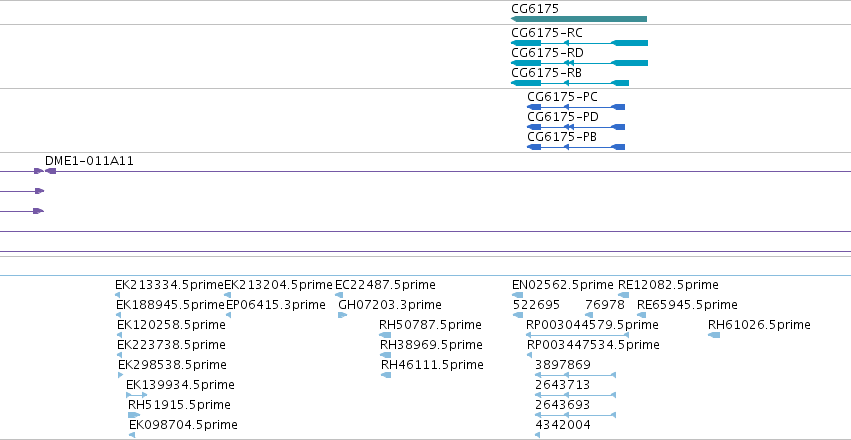Open the EK139934.5prime EST label
Image resolution: width=851 pixels, height=440 pixels.
(x=180, y=385)
